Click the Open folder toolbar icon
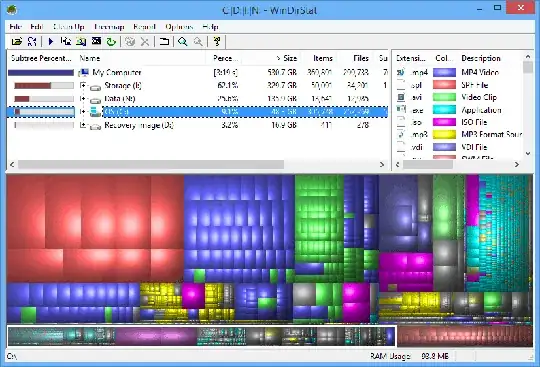Image resolution: width=540 pixels, height=367 pixels. click(17, 42)
